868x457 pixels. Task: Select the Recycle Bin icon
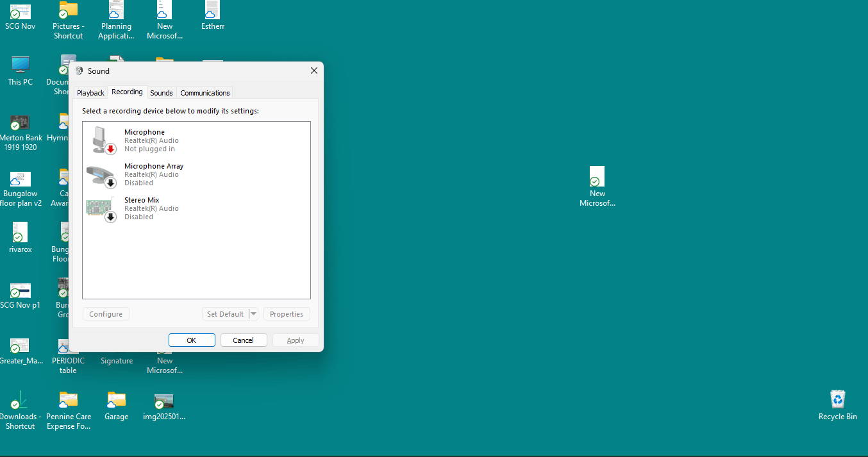pyautogui.click(x=837, y=399)
